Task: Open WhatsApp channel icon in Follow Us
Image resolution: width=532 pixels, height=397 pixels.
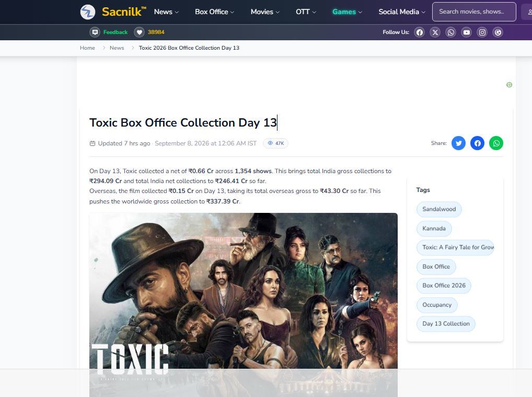Action: click(x=451, y=32)
